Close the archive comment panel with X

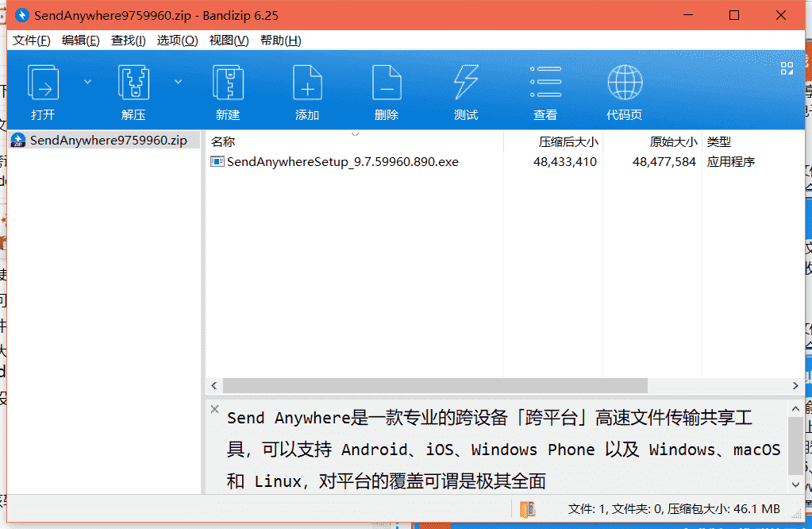point(215,409)
